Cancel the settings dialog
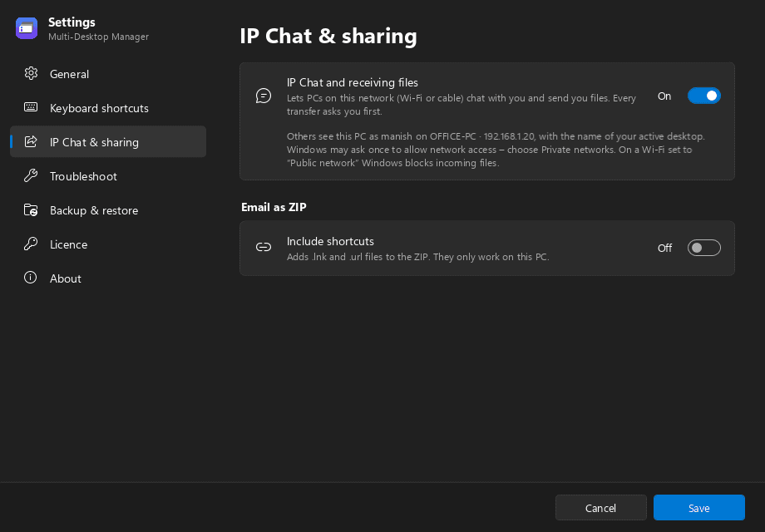 (x=600, y=508)
